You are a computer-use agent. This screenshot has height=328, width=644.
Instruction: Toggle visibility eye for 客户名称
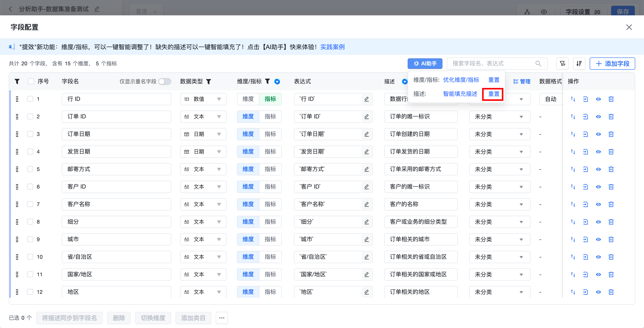(x=598, y=204)
